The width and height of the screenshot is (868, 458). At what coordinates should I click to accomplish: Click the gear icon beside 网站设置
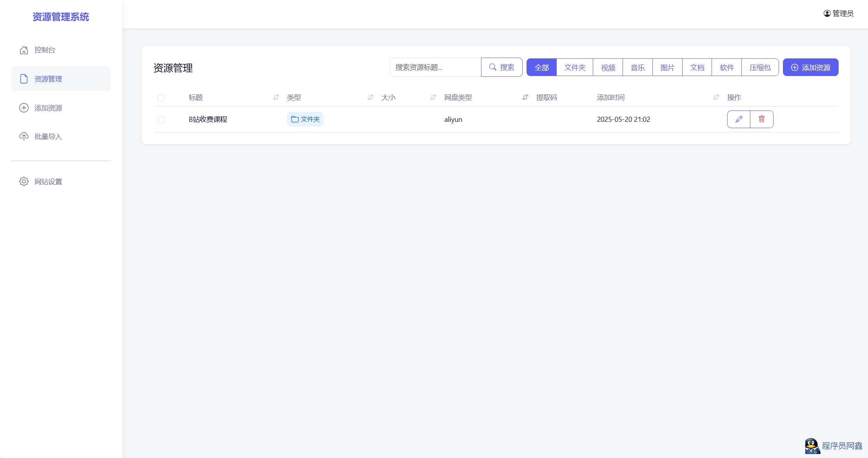click(24, 181)
